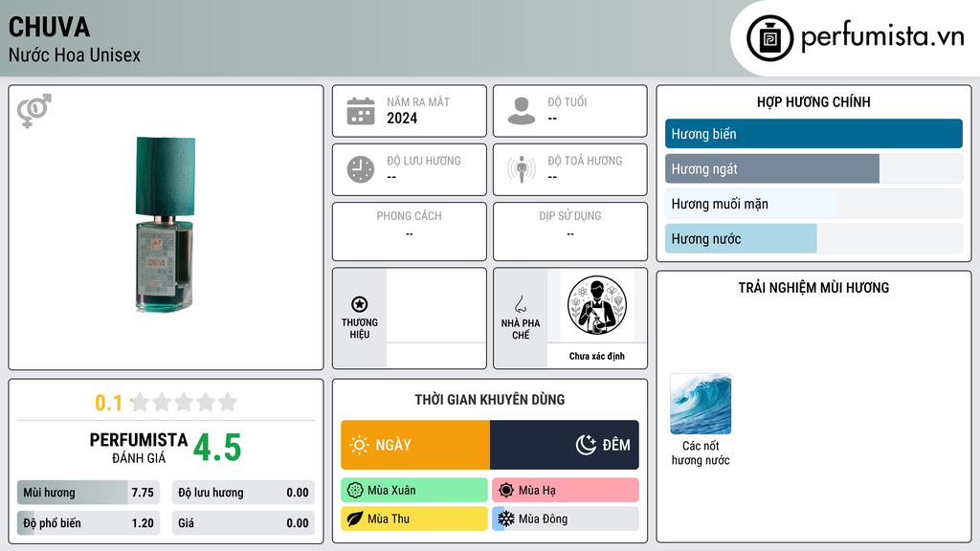Click the nose icon for perfumer
The width and height of the screenshot is (980, 551).
tap(520, 304)
